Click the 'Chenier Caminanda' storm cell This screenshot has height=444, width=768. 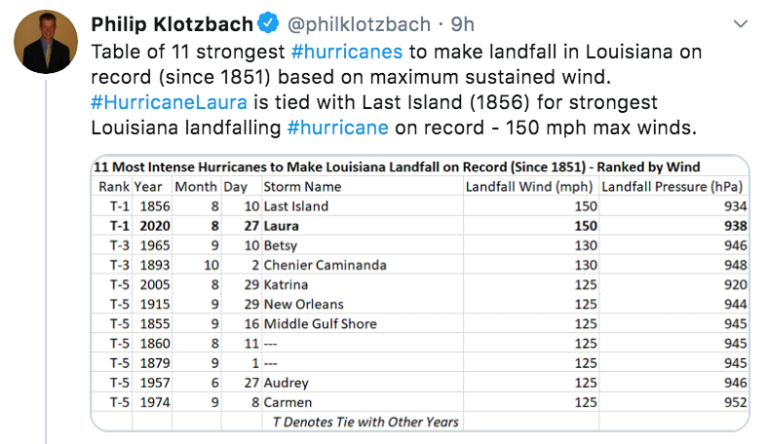point(323,265)
